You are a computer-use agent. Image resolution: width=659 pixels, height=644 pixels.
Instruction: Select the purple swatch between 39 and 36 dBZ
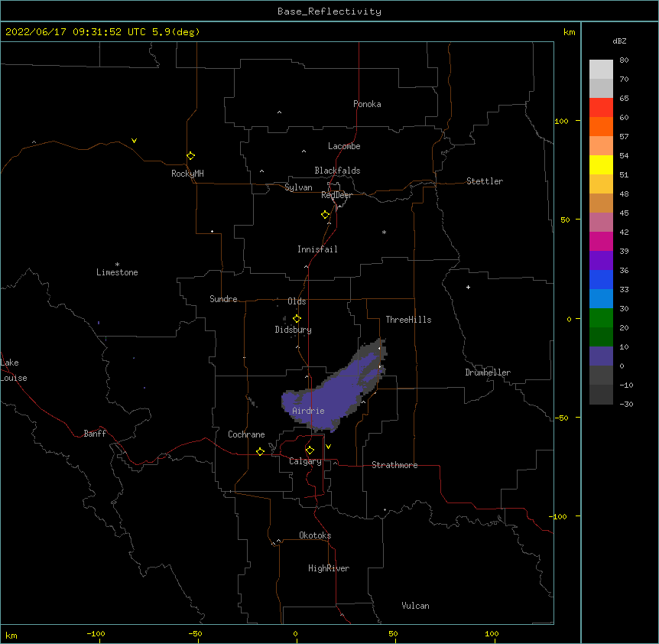click(x=601, y=261)
